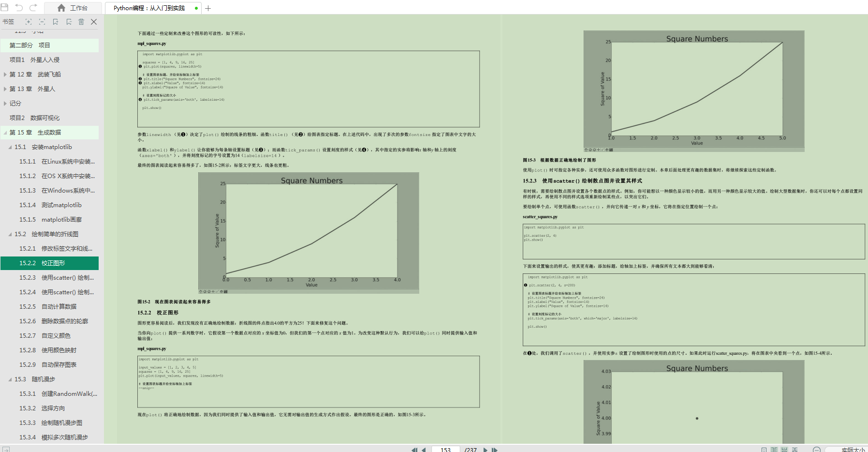Jump to first page button
868x452 pixels.
414,450
